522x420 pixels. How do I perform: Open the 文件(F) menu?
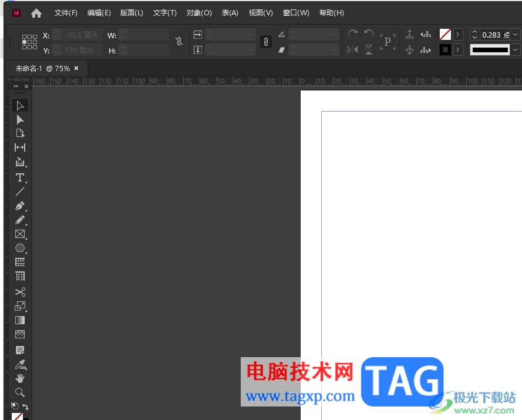coord(66,13)
